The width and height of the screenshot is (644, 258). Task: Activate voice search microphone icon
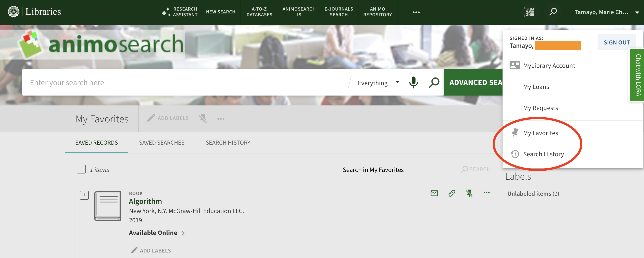pyautogui.click(x=413, y=82)
